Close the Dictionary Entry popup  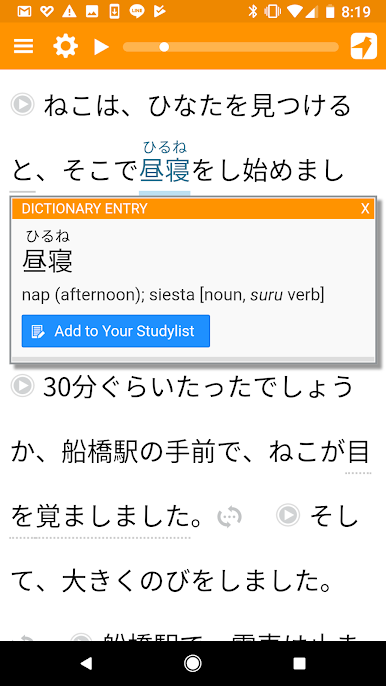[x=365, y=209]
